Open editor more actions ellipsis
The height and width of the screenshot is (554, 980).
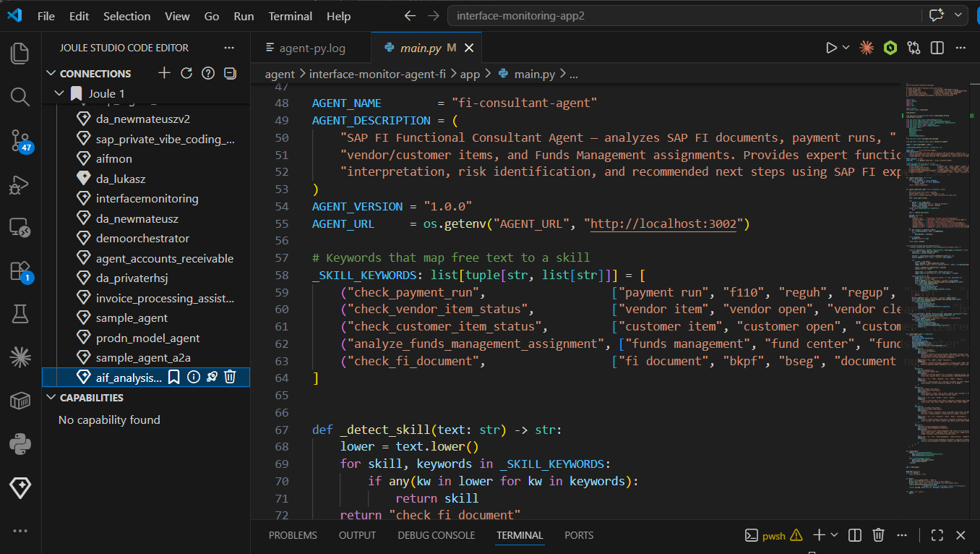coord(960,48)
